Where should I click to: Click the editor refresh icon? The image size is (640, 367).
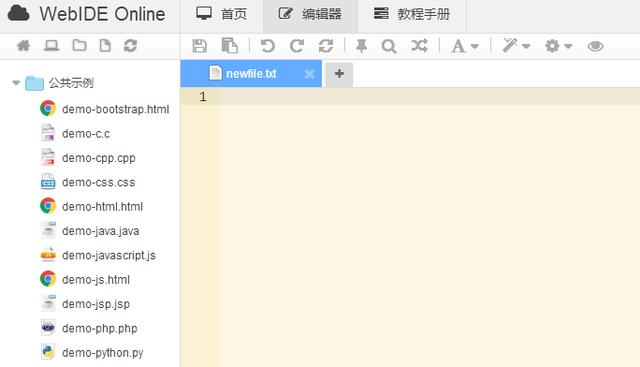(326, 46)
